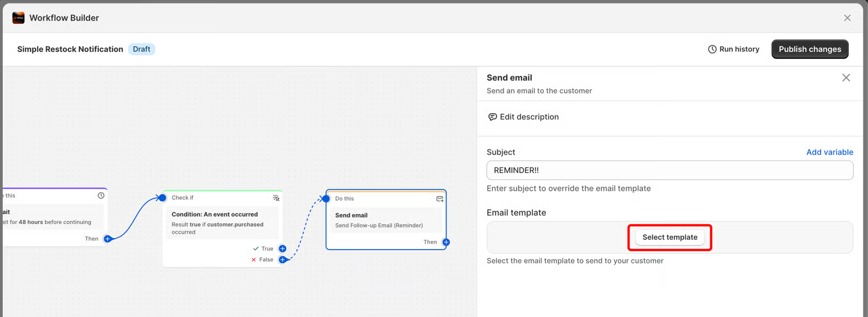This screenshot has width=868, height=317.
Task: Focus the Subject input field
Action: click(669, 170)
